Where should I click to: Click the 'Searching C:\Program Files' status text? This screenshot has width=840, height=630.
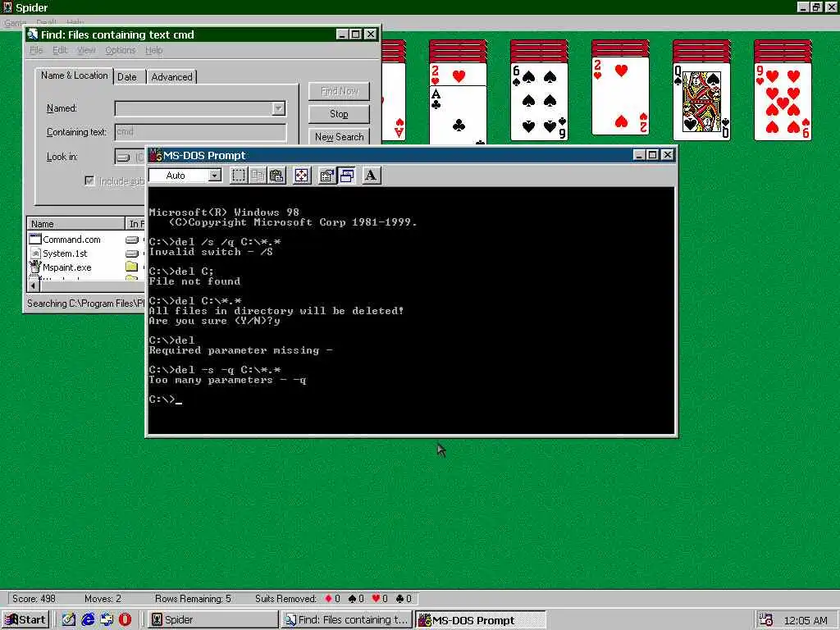click(85, 304)
